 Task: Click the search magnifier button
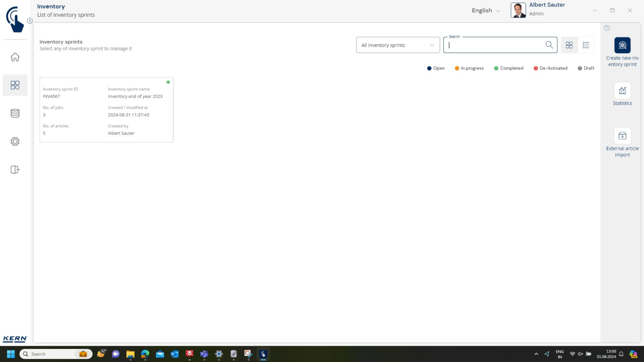point(549,45)
